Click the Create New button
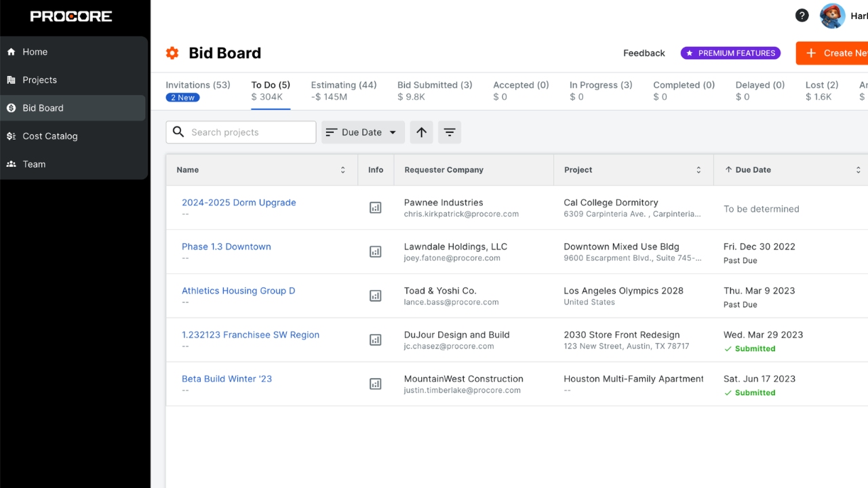 coord(833,53)
